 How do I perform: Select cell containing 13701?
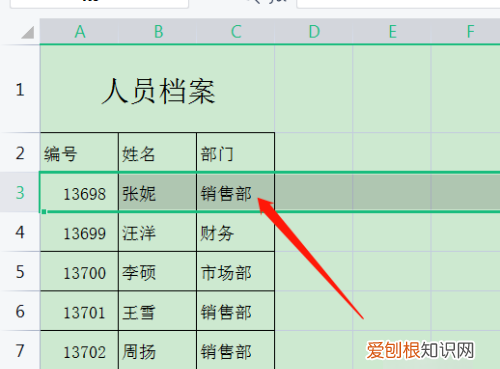click(79, 311)
